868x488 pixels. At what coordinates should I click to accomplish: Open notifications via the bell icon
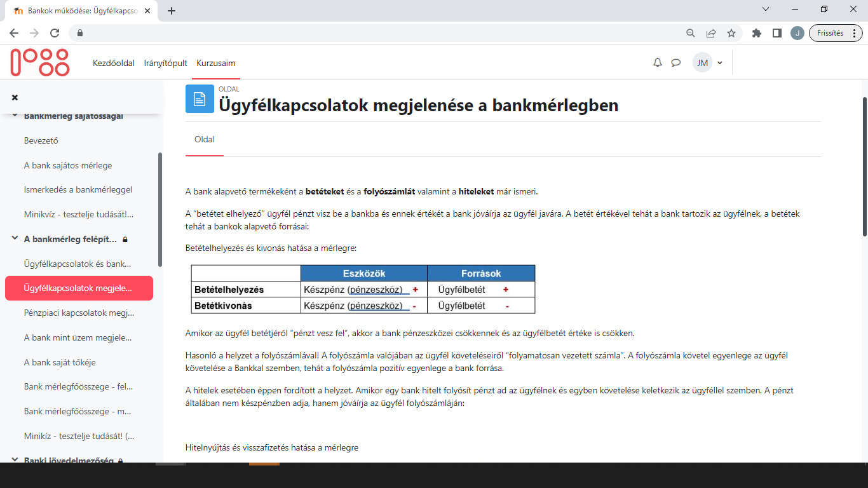click(657, 62)
